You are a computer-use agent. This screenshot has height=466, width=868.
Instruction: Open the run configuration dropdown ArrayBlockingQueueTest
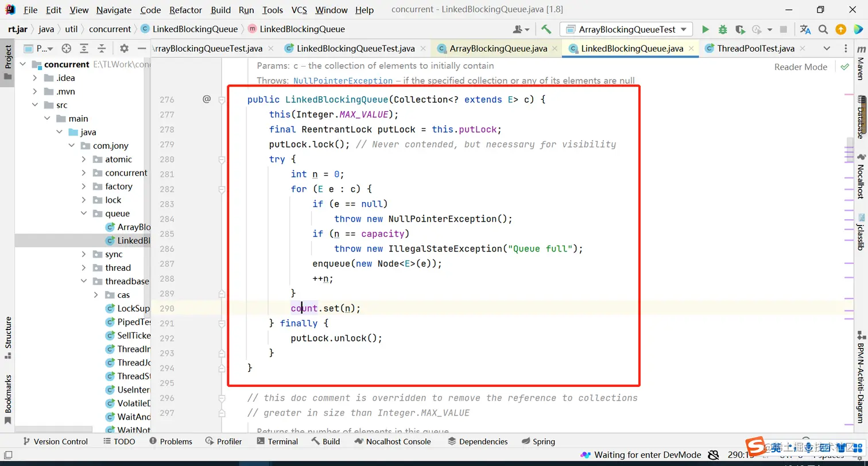pos(626,29)
